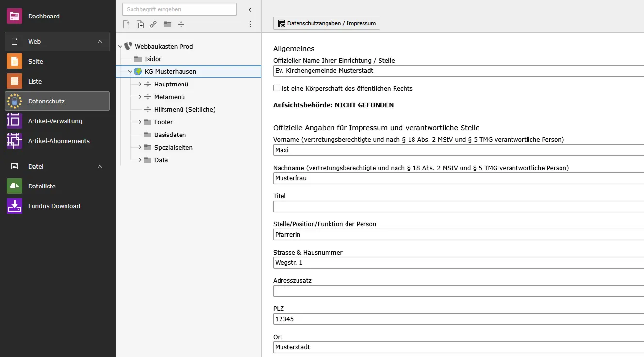
Task: Click into the Suchbegriff eingeben search field
Action: pyautogui.click(x=179, y=9)
